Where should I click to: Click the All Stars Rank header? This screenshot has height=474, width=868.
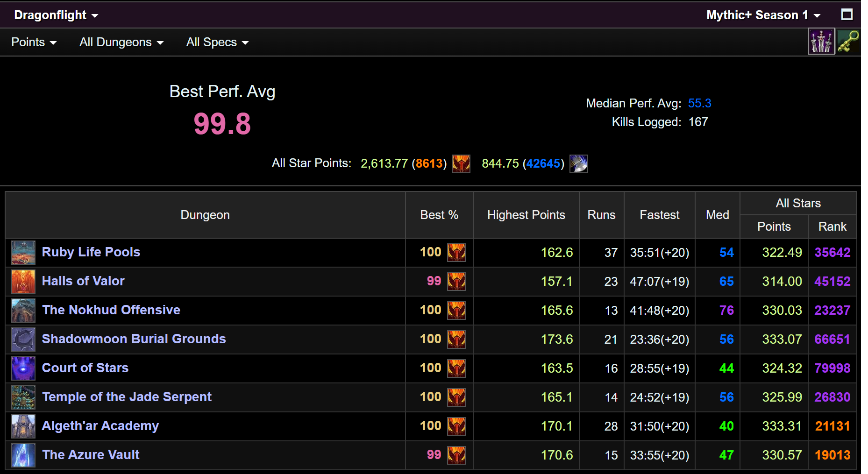(x=832, y=226)
